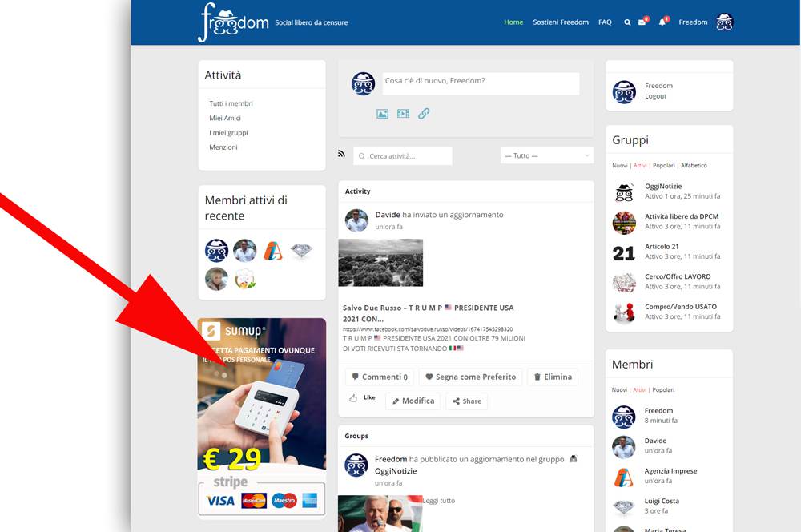
Task: Open the Cerco/Offro LAVORO group avatar
Action: [624, 283]
